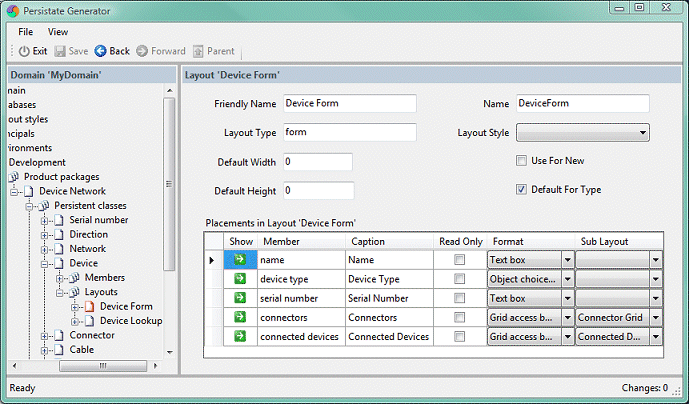689x404 pixels.
Task: Click the Sub Layout column header
Action: [619, 241]
